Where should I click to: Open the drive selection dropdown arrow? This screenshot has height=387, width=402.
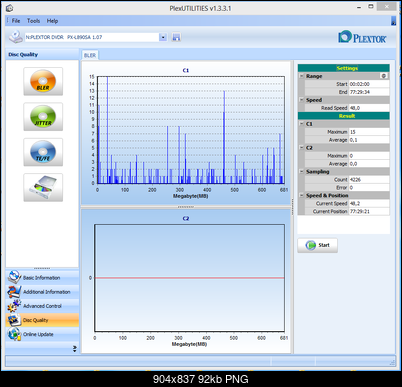point(163,37)
